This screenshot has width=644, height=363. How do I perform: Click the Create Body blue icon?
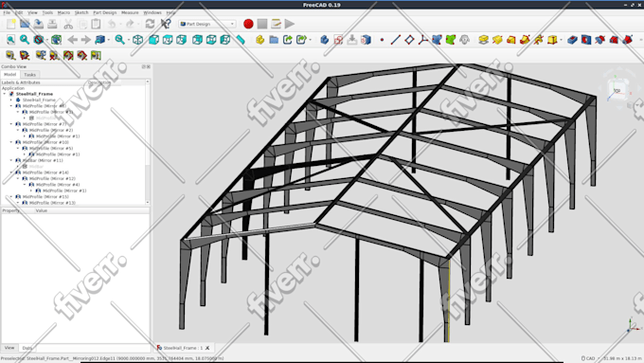click(x=325, y=40)
